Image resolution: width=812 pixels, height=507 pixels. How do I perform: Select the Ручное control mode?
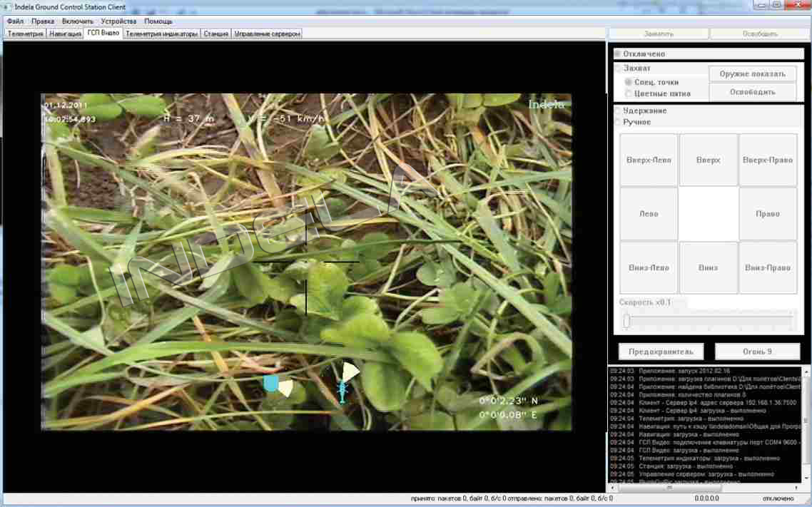tap(618, 122)
